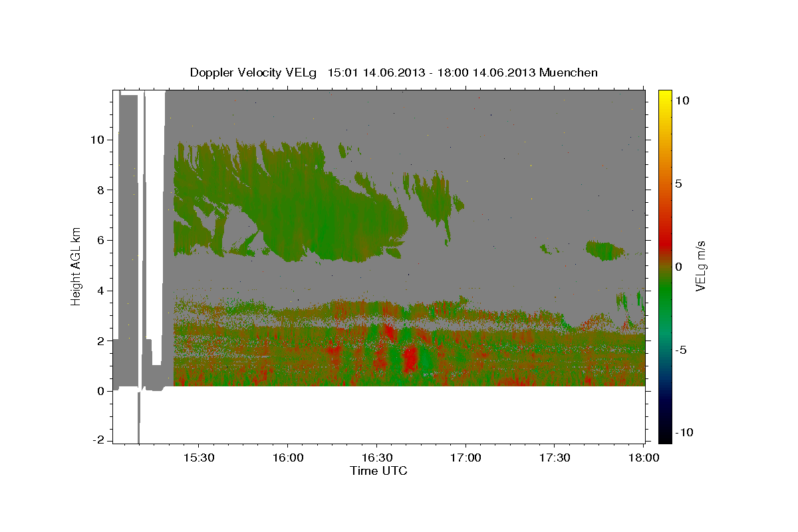Click the height axis value 6

(x=102, y=240)
